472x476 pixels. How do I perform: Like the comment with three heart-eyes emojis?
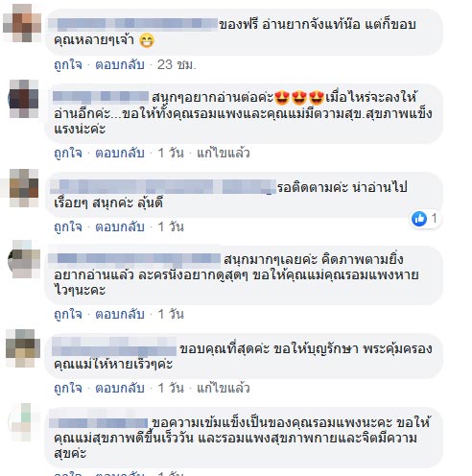click(x=68, y=154)
